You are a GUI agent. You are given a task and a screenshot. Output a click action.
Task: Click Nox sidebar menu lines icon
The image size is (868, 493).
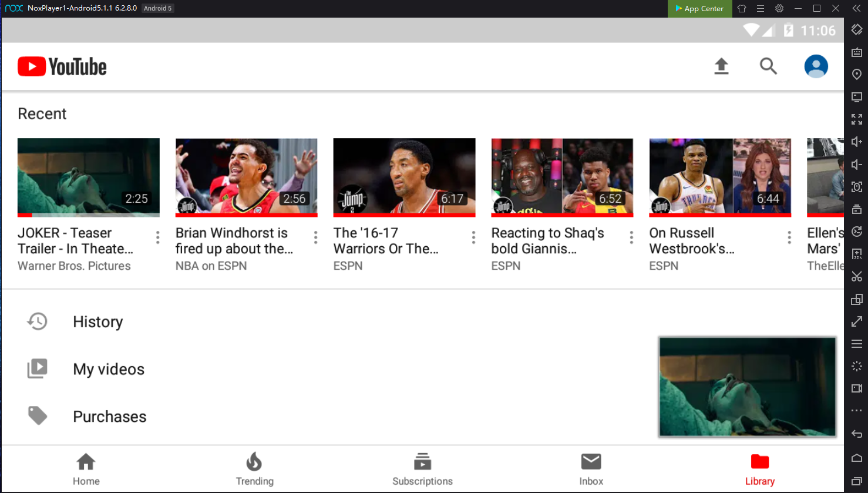(857, 344)
